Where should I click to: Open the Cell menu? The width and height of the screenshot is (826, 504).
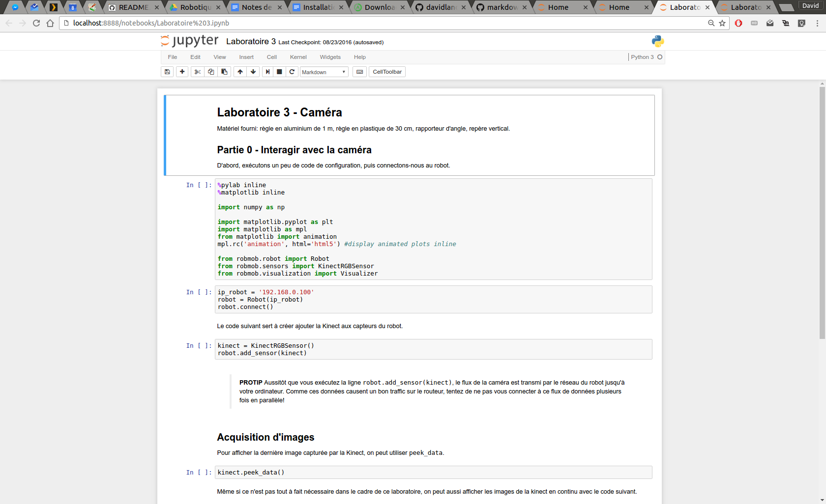click(272, 57)
